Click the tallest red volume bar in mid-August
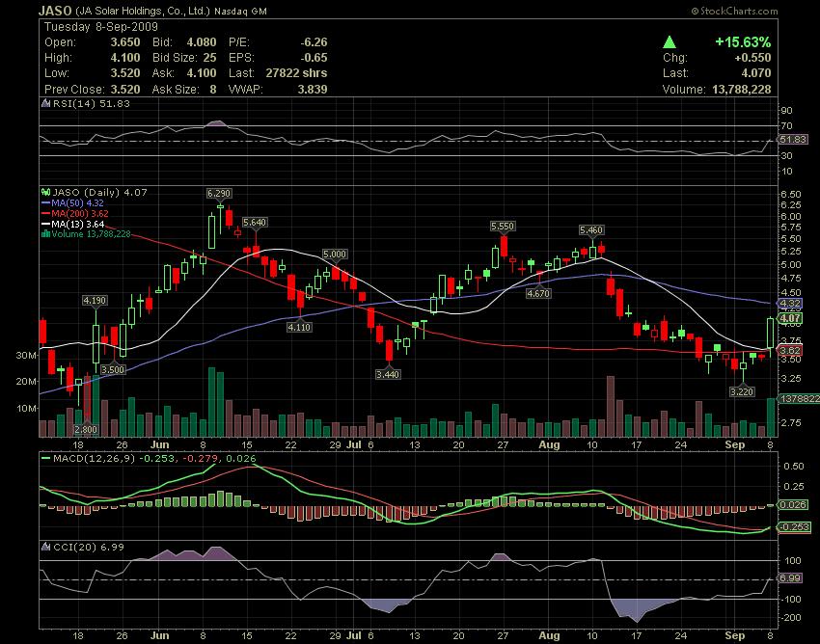Image resolution: width=820 pixels, height=644 pixels. 610,406
